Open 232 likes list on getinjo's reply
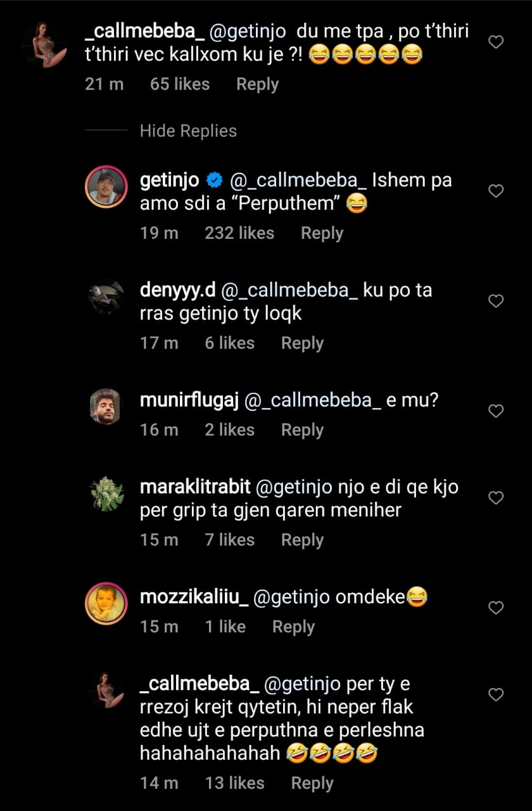Image resolution: width=532 pixels, height=811 pixels. (x=239, y=233)
